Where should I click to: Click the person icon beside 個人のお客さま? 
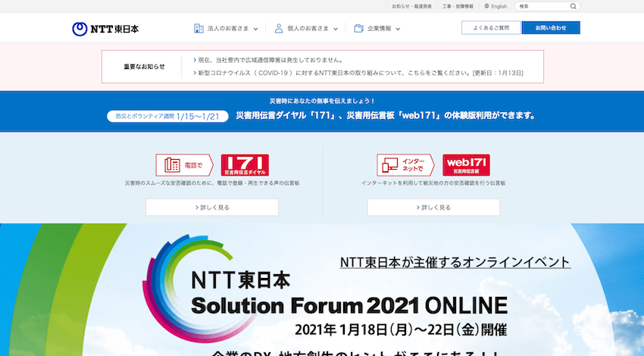(279, 28)
